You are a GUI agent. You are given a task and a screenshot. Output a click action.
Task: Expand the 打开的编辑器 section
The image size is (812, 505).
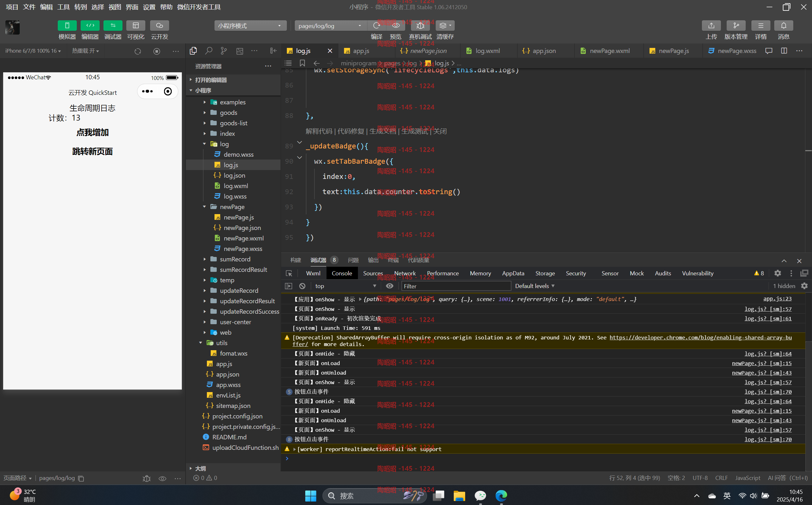pos(211,80)
